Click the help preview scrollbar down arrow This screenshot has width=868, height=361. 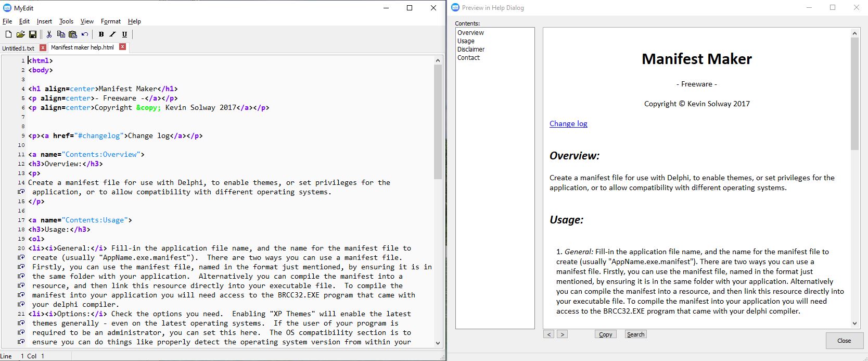[x=854, y=323]
